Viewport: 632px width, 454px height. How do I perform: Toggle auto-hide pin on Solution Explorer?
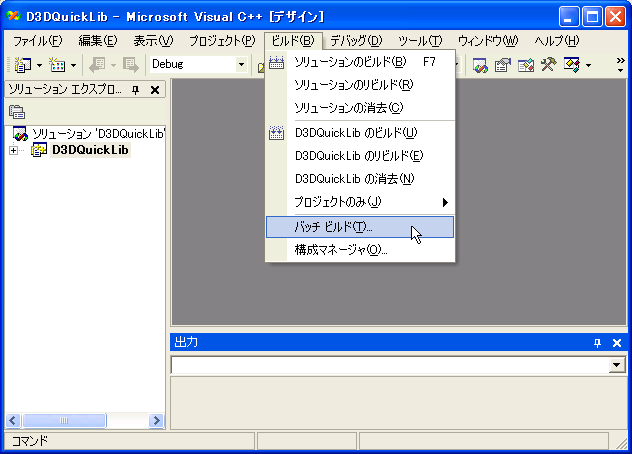coord(137,90)
